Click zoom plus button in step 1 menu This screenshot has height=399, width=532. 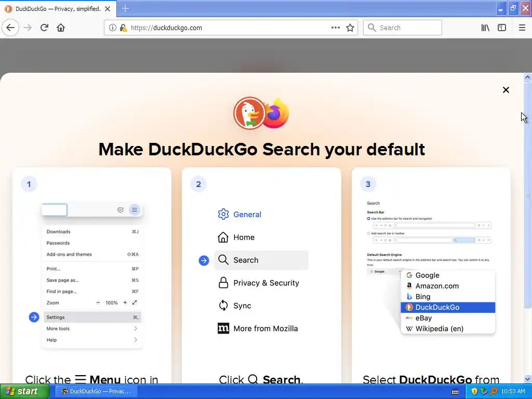tap(125, 303)
